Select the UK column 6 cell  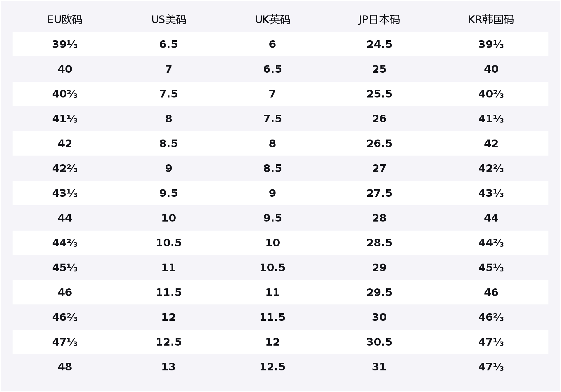pyautogui.click(x=272, y=44)
